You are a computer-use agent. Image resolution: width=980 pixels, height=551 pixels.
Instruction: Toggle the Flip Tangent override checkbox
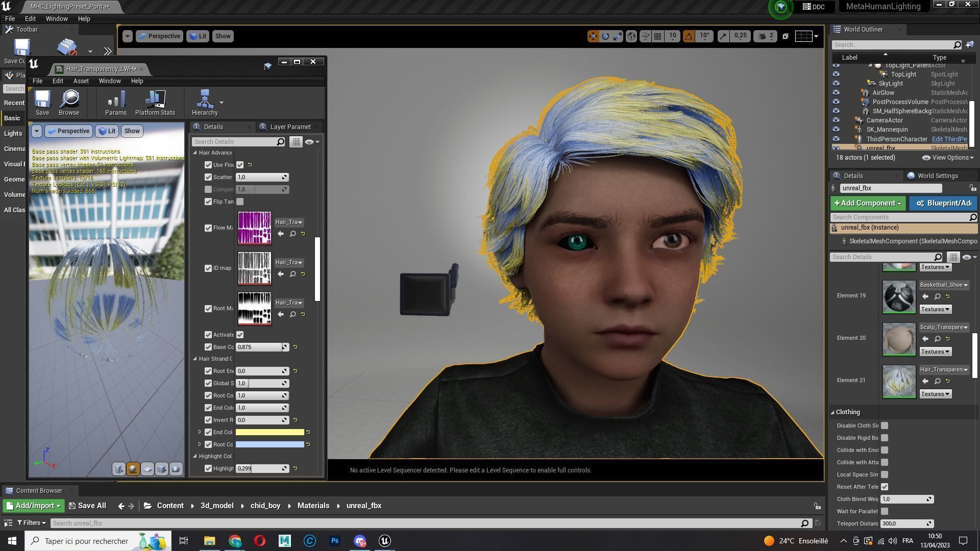pyautogui.click(x=208, y=202)
